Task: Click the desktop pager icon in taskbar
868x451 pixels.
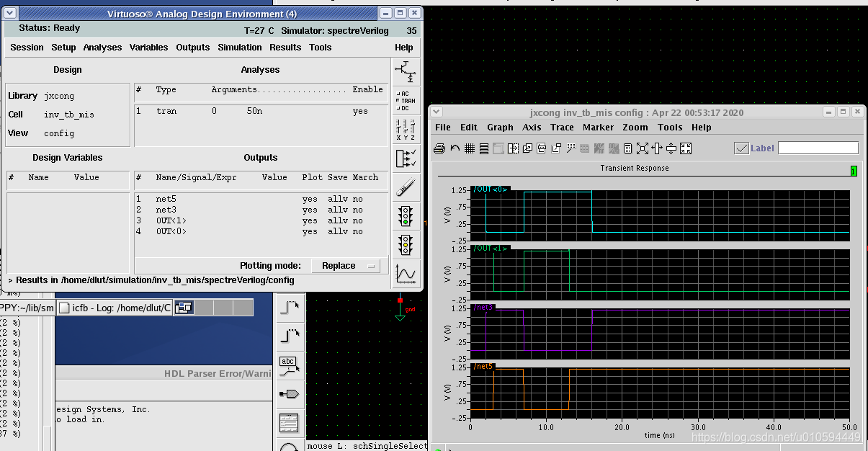Action: [184, 308]
